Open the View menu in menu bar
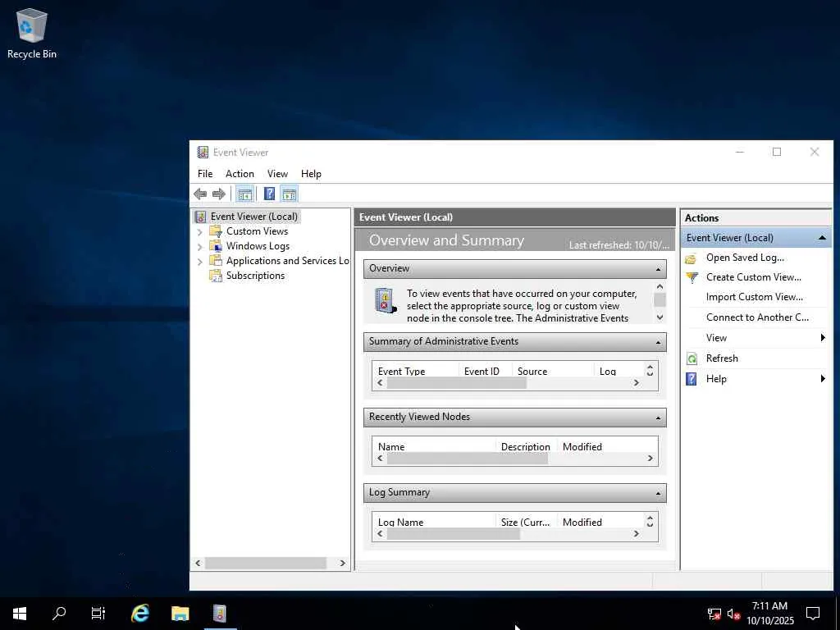 coord(277,174)
